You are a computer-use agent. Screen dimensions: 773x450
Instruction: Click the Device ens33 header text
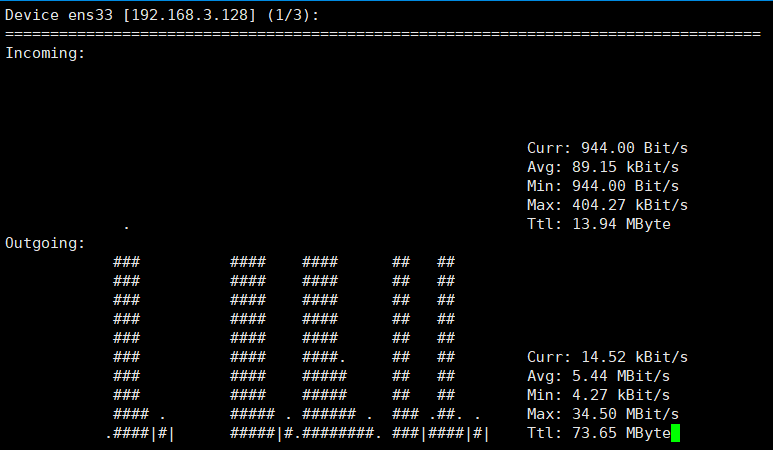click(59, 15)
